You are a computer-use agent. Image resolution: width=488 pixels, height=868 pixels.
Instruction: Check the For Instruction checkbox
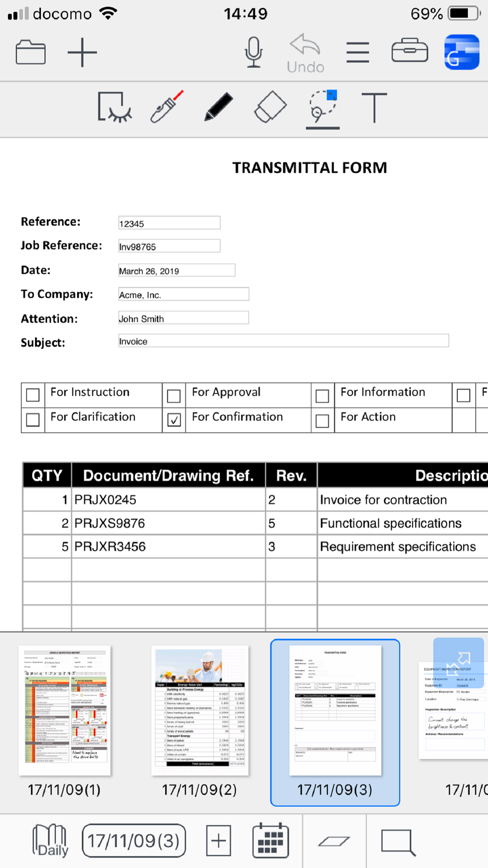tap(33, 395)
